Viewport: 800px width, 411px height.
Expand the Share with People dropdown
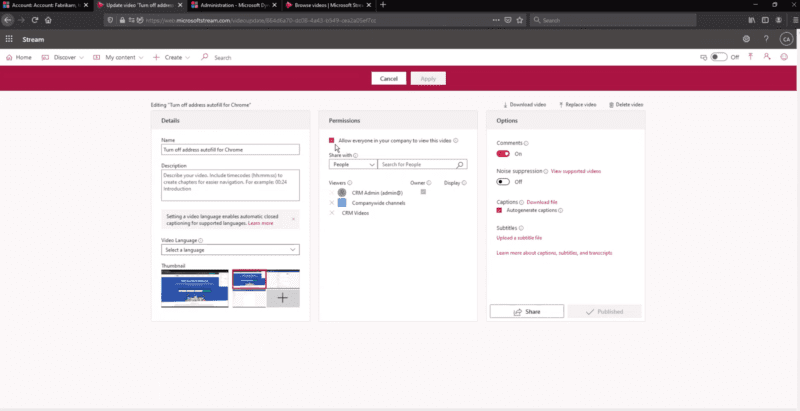[352, 164]
